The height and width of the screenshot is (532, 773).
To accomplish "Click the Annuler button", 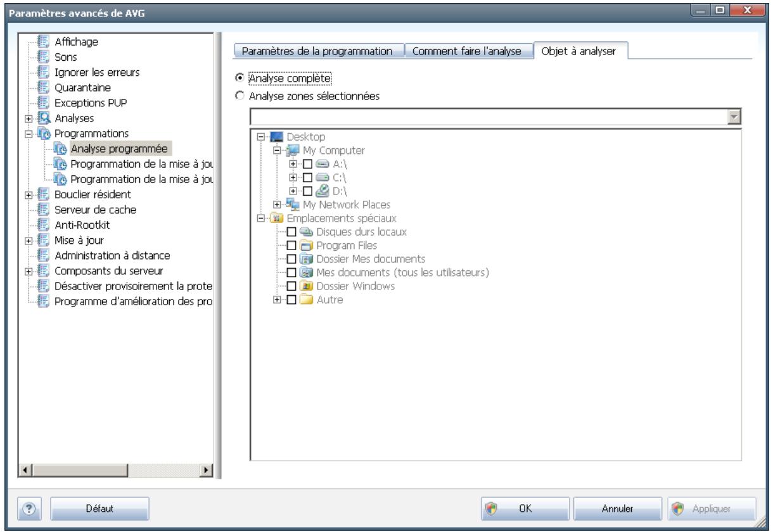I will [618, 507].
